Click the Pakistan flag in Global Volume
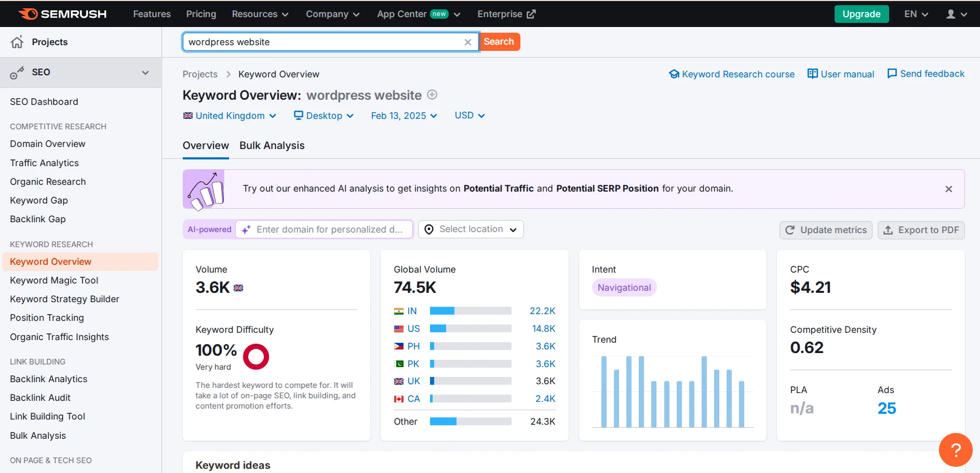Screen dimensions: 980x473 (399, 364)
